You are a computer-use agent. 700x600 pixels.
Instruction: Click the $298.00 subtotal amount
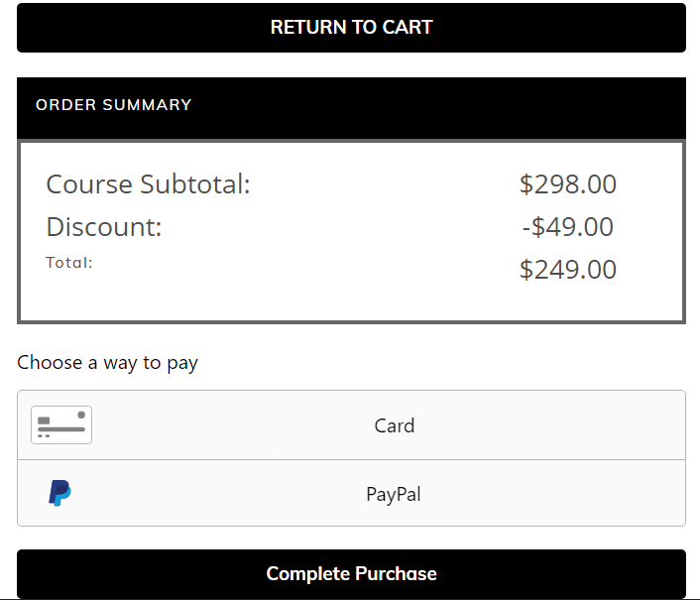[568, 183]
